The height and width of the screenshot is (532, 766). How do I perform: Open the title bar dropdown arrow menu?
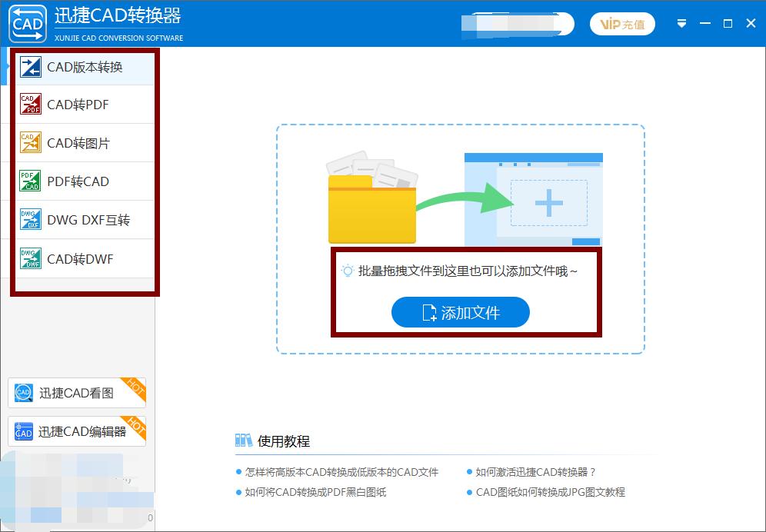(681, 23)
